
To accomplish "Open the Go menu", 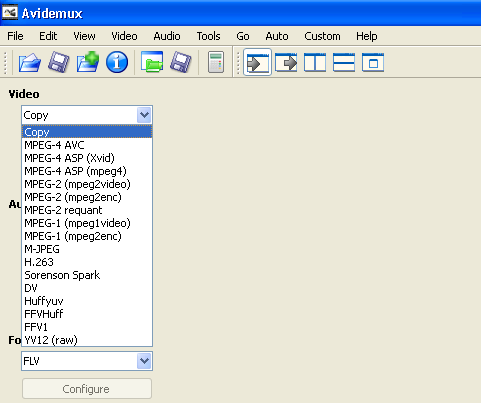I will [x=243, y=36].
